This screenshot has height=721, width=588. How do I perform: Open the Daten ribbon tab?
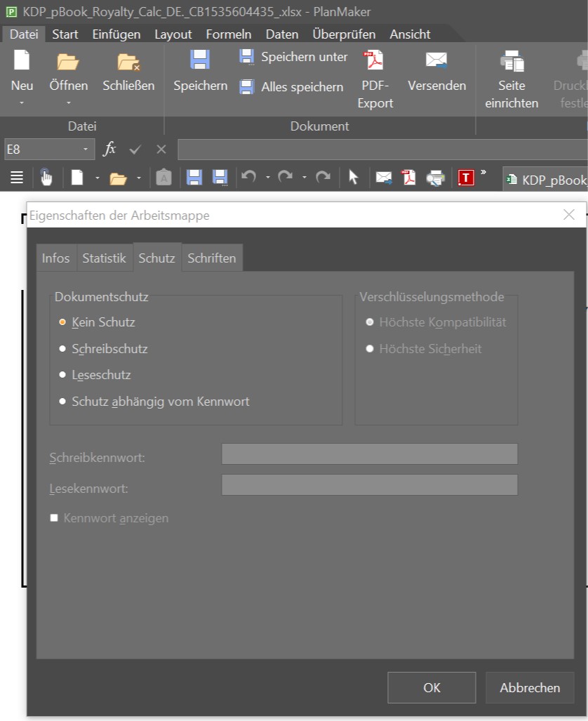click(282, 34)
